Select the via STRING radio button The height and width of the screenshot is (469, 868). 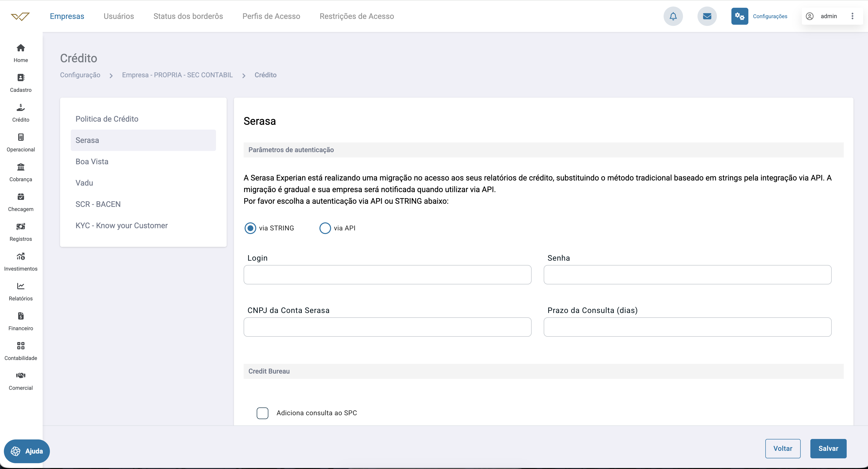coord(250,228)
